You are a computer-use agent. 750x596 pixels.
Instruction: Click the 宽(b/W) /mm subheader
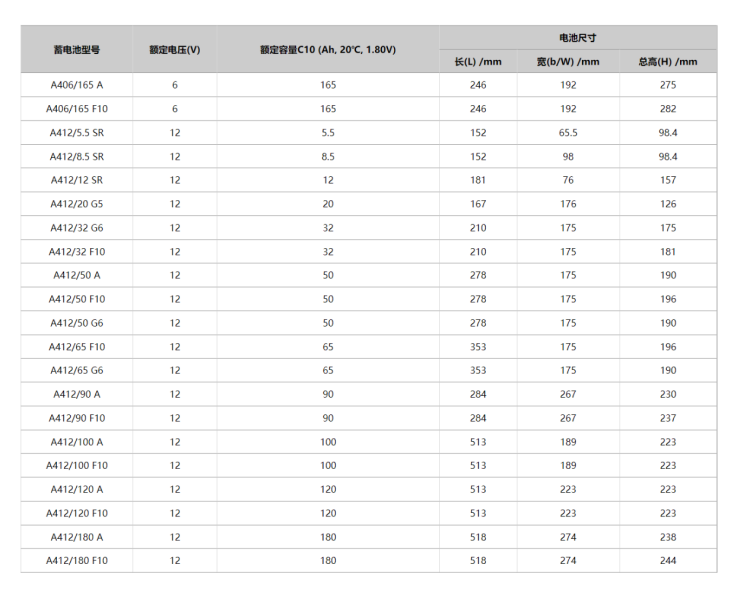coord(568,62)
